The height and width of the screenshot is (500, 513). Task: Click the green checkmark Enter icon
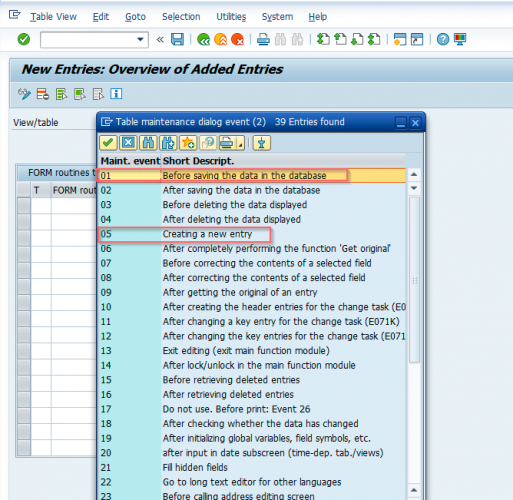click(24, 39)
